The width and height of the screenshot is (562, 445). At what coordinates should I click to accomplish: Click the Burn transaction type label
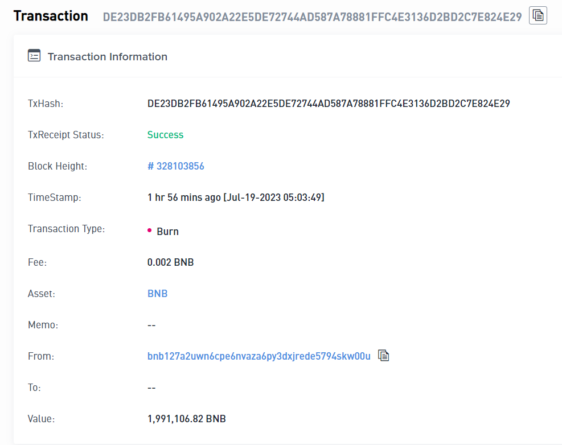tap(167, 231)
